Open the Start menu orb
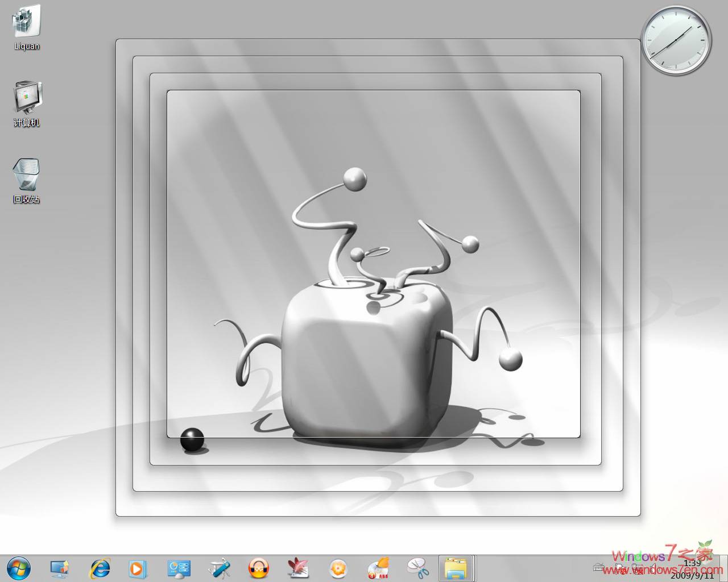 pyautogui.click(x=19, y=568)
